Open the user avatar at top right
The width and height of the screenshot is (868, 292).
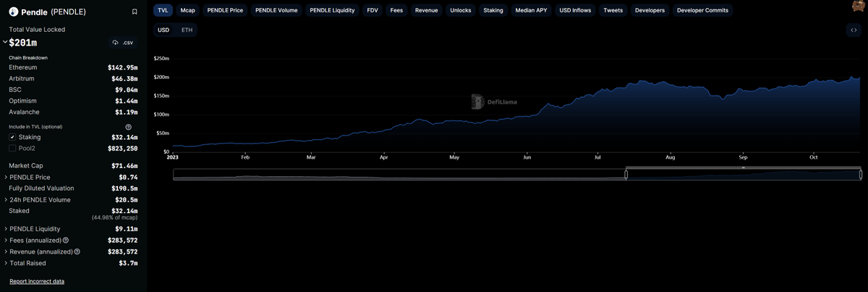point(859,7)
